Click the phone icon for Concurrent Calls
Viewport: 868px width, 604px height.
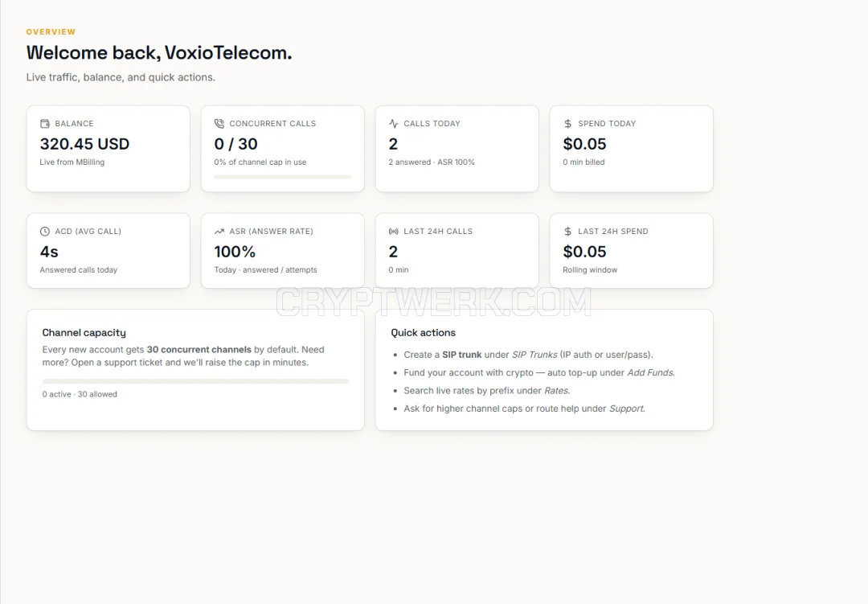pos(219,124)
